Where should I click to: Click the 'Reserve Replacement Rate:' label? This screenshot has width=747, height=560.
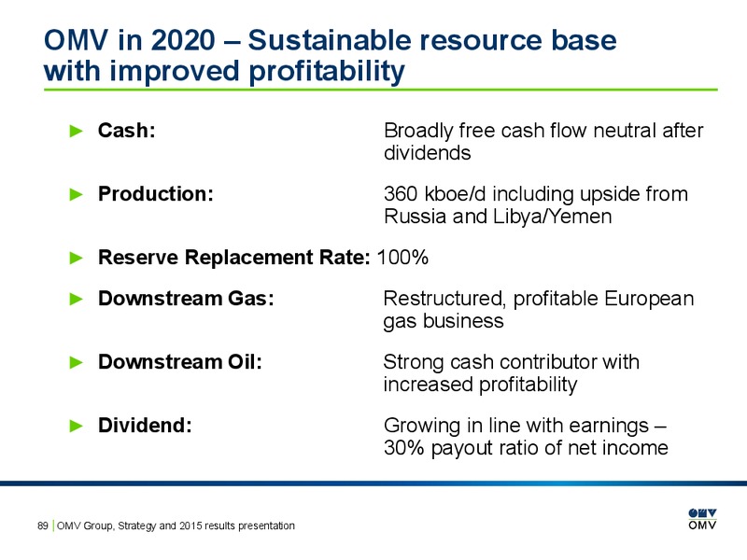pos(234,258)
